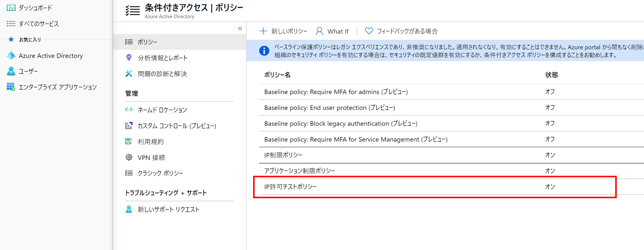Image resolution: width=644 pixels, height=250 pixels.
Task: Click the feedback heart icon
Action: pos(369,31)
